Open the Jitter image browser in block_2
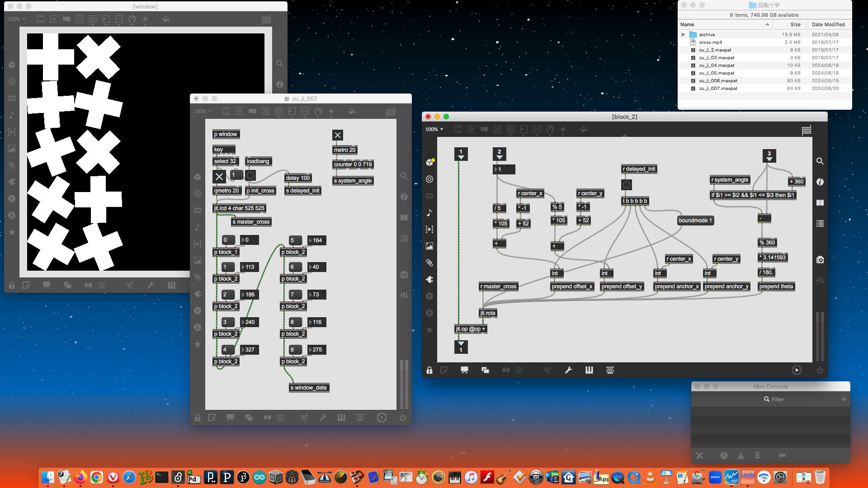The image size is (868, 488). [x=429, y=246]
